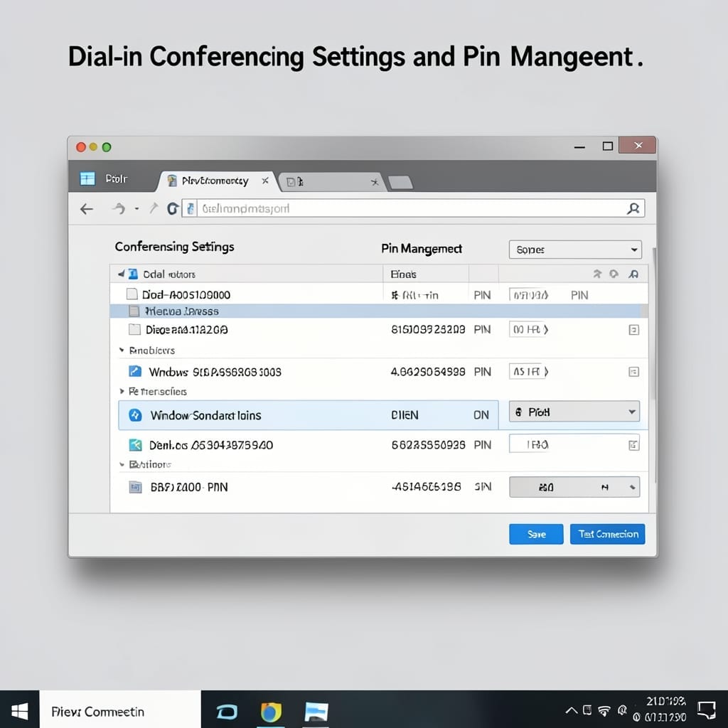This screenshot has height=728, width=728.
Task: Collapse the Odal rotors tree header
Action: (121, 274)
